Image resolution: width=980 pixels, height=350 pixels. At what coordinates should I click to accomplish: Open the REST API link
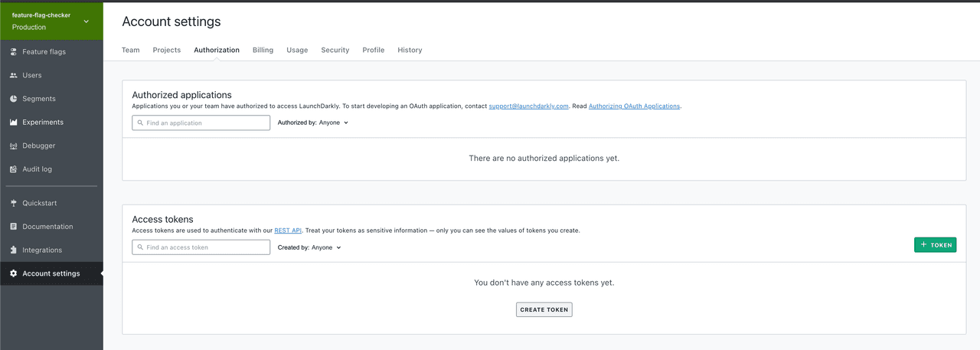[x=288, y=231]
